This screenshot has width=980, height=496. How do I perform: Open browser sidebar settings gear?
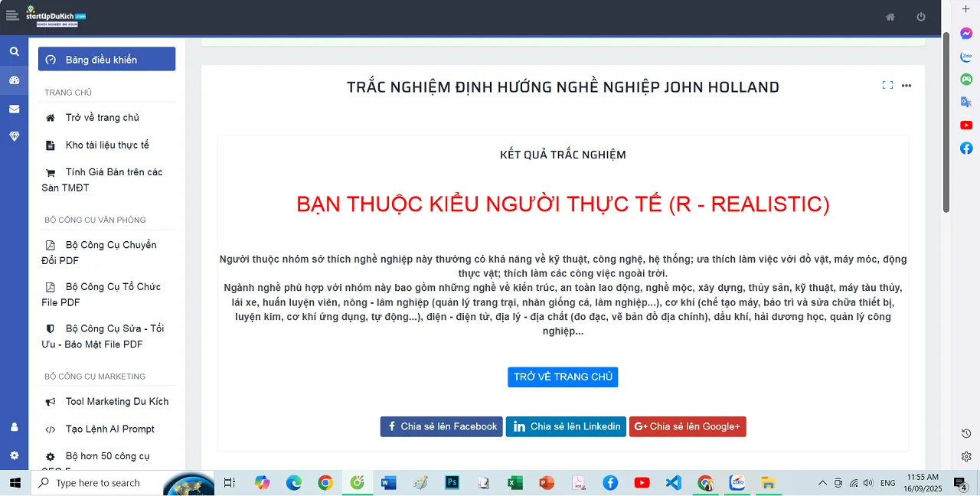tap(966, 456)
